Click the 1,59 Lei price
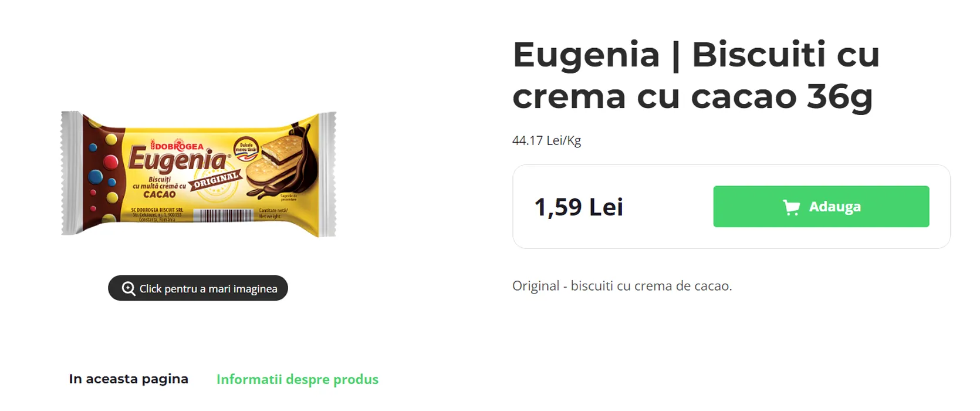The image size is (980, 411). [579, 207]
